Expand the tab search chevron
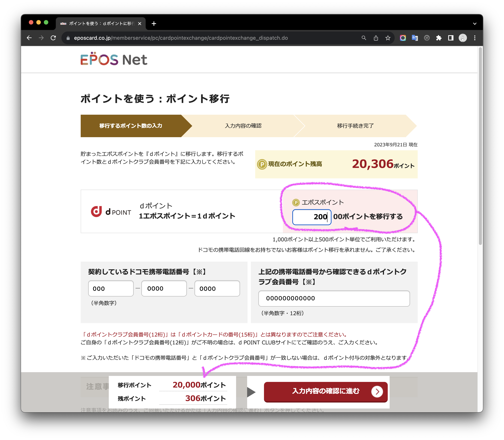 pyautogui.click(x=475, y=24)
